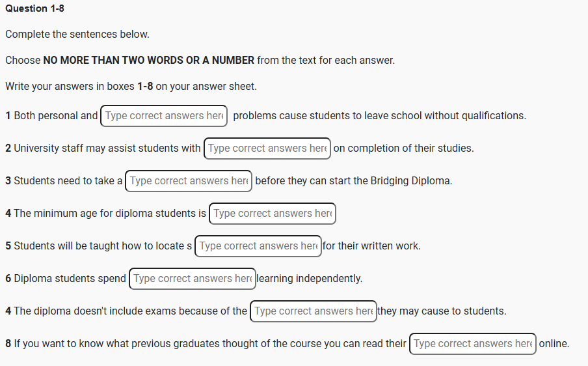The image size is (588, 366).
Task: Click the words "learning independently"
Action: point(310,279)
